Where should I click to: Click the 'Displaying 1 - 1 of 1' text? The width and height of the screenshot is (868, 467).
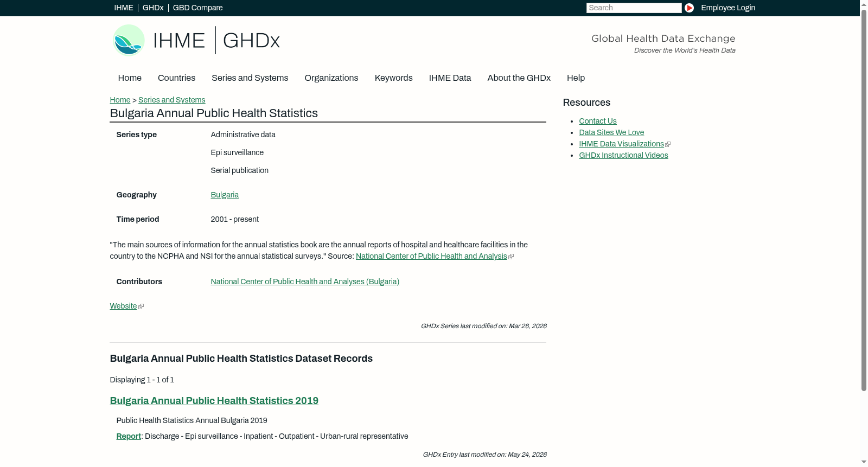142,380
